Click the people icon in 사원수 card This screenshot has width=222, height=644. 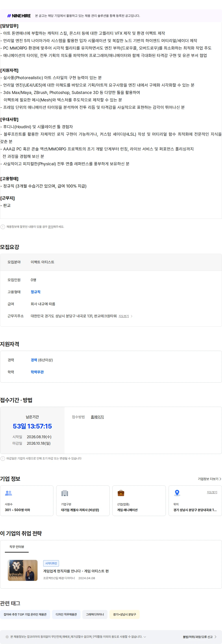coord(9,493)
